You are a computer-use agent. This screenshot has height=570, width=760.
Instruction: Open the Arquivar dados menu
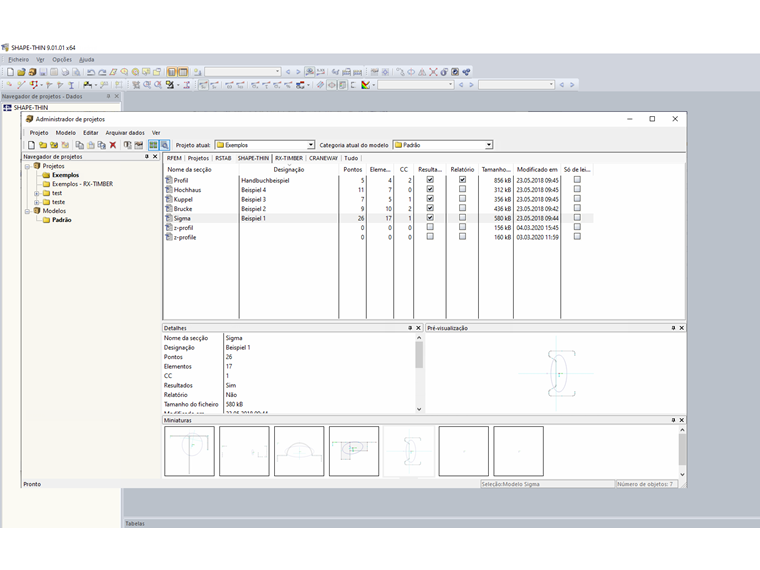click(x=125, y=133)
